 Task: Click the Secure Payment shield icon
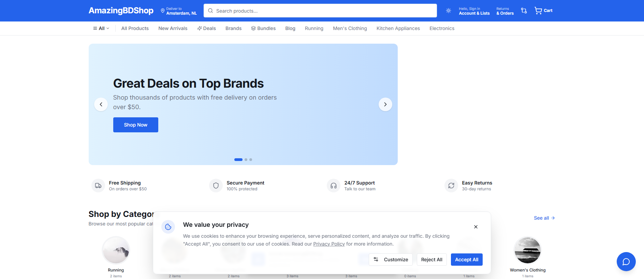[216, 186]
